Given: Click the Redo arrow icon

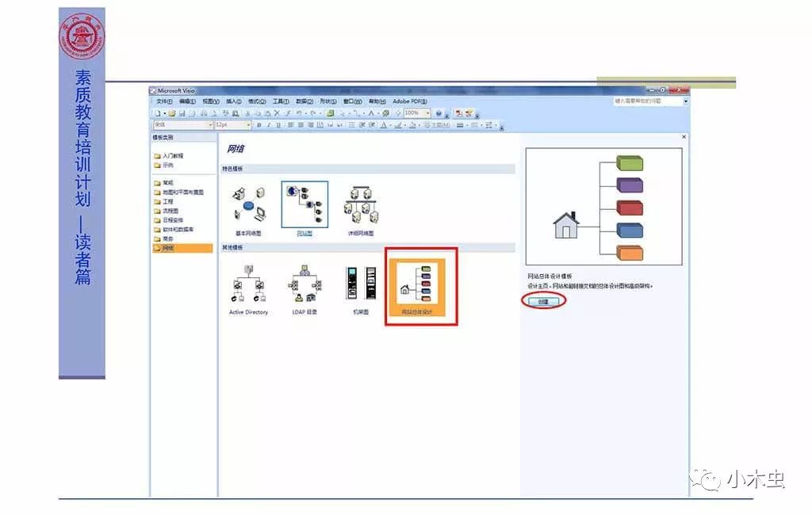Looking at the screenshot, I should click(x=312, y=113).
